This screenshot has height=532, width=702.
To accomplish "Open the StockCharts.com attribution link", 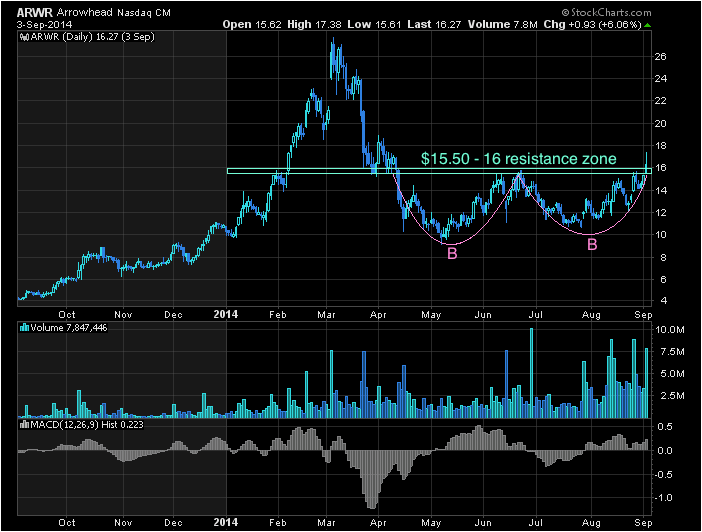I will 611,12.
